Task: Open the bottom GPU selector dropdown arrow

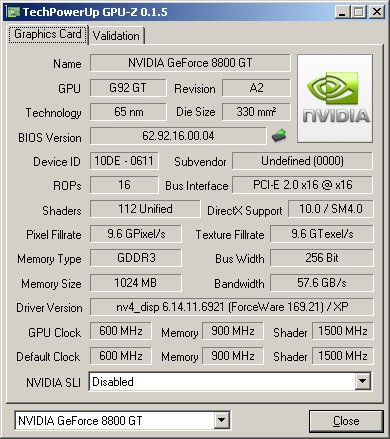Action: [x=221, y=420]
